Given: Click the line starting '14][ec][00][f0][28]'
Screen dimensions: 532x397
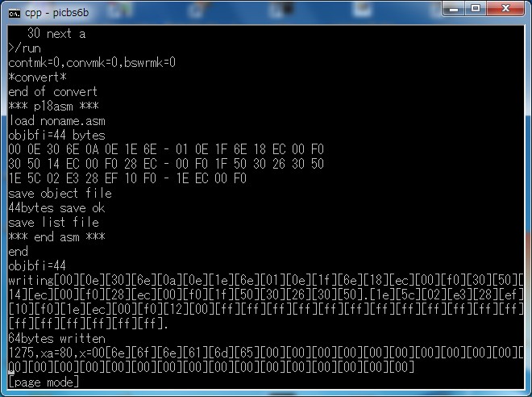Looking at the screenshot, I should coord(266,295).
